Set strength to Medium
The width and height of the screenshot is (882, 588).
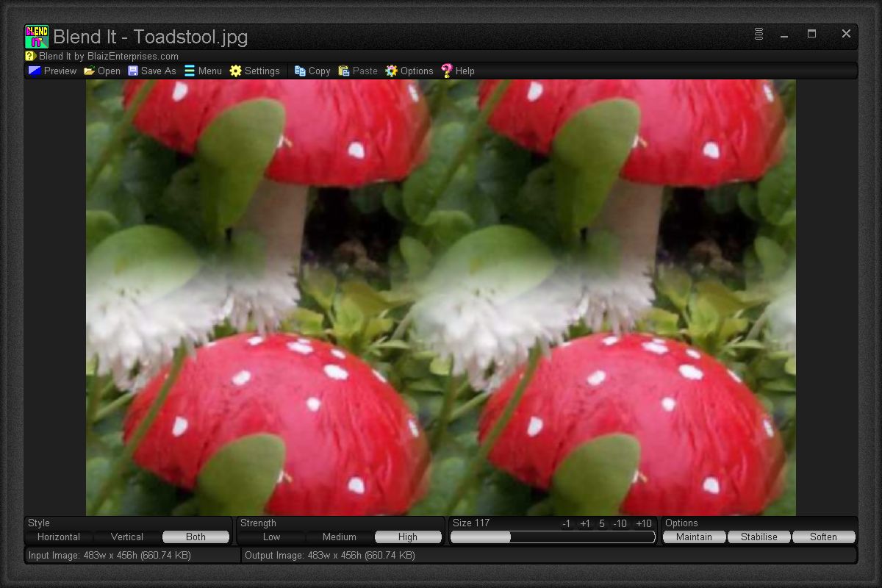[340, 537]
